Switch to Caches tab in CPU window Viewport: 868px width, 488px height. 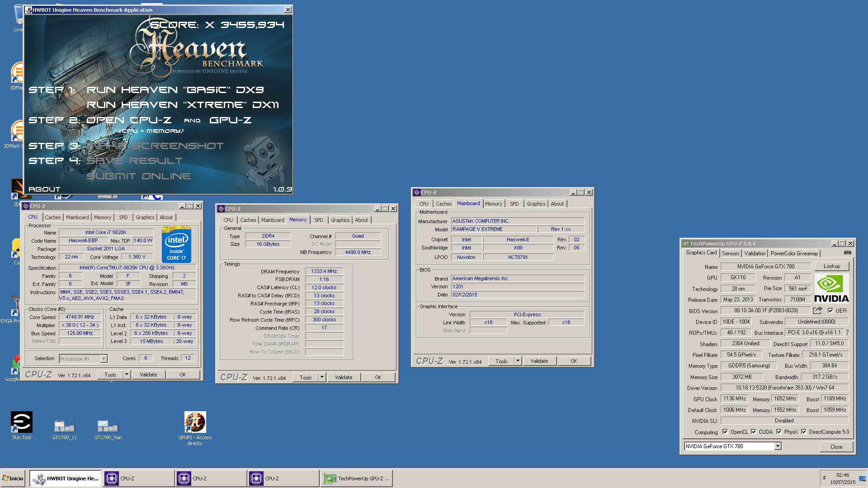(52, 217)
